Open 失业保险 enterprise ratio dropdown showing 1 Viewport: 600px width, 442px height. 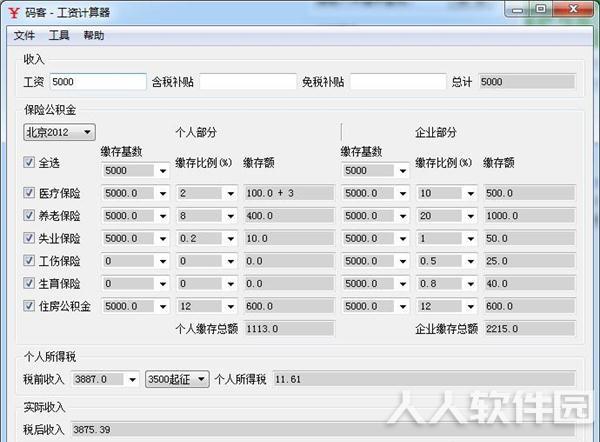tap(447, 238)
